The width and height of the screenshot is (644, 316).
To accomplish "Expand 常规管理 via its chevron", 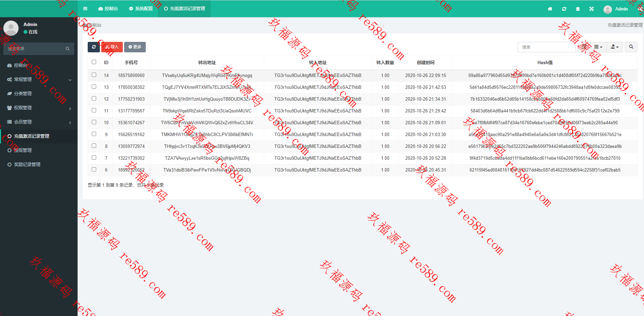I will click(70, 80).
